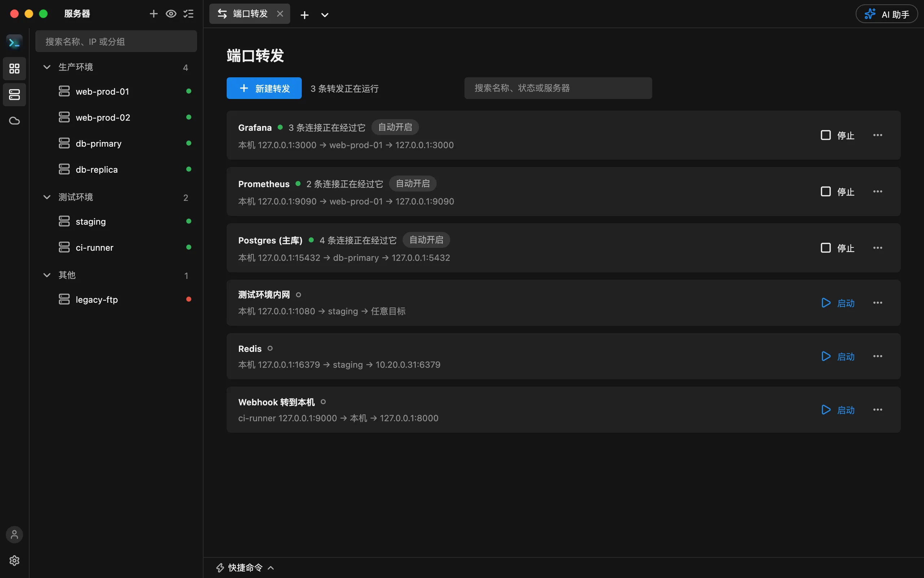The width and height of the screenshot is (924, 578).
Task: Open the AI 助手 panel
Action: [x=886, y=14]
